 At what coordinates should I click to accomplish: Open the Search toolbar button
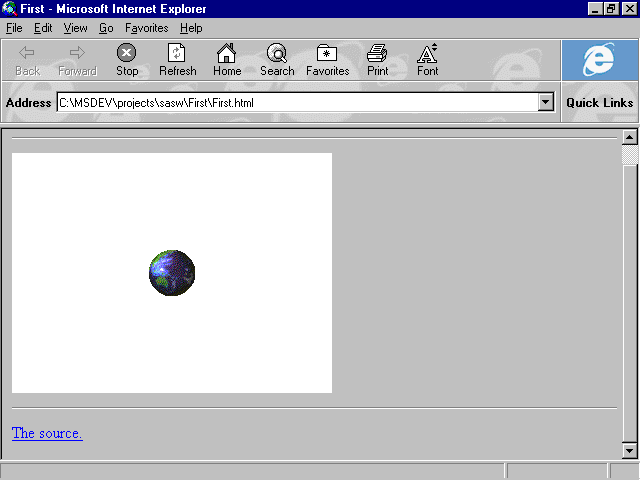pyautogui.click(x=277, y=60)
